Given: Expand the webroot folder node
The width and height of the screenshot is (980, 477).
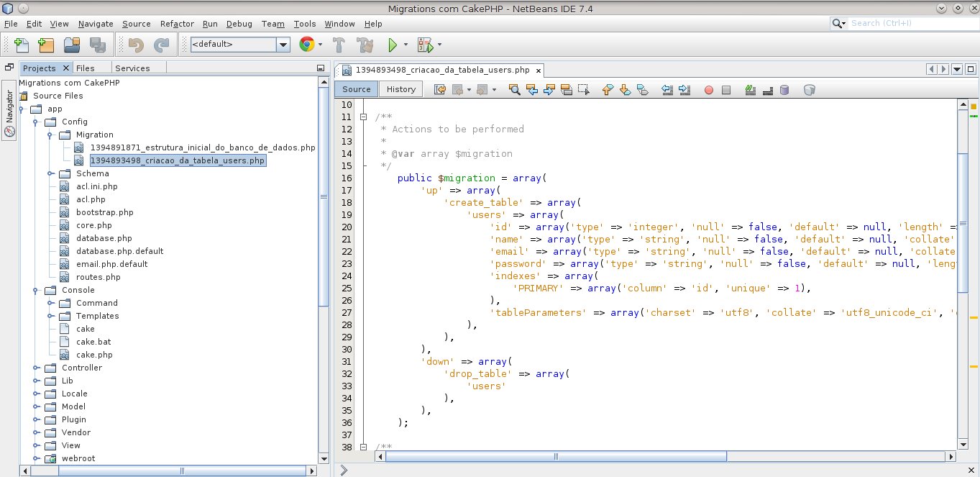Looking at the screenshot, I should 37,458.
